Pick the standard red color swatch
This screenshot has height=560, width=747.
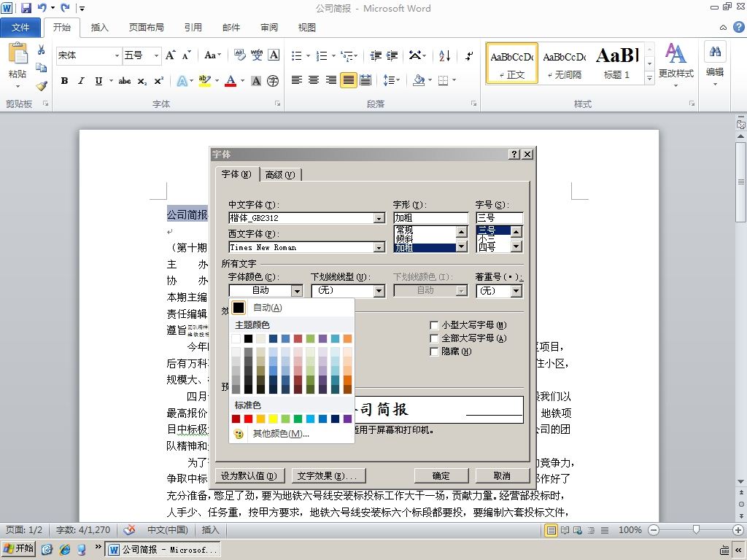248,419
